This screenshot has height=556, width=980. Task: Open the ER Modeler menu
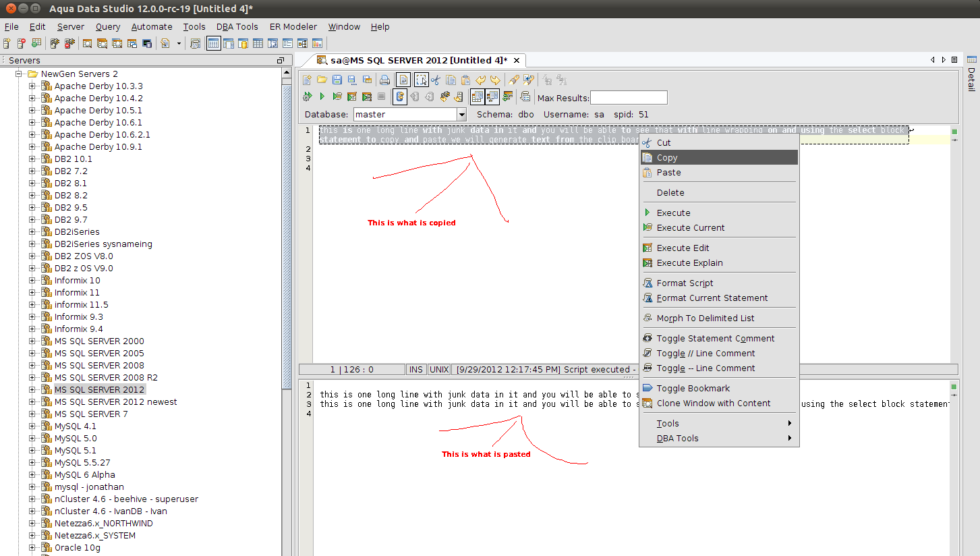[293, 27]
